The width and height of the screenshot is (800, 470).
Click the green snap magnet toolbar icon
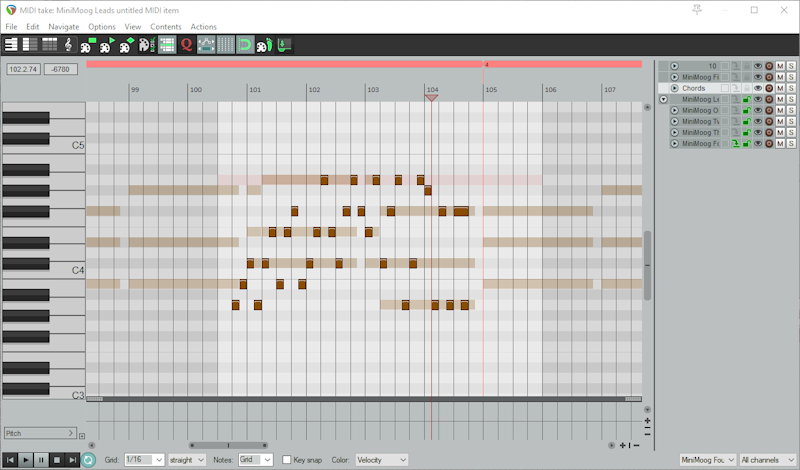tap(245, 44)
